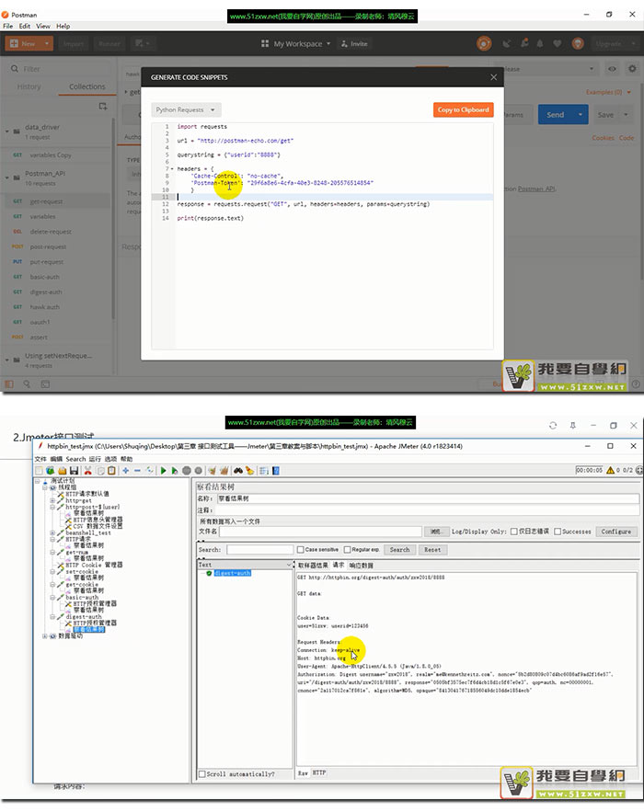Click JMeter Clear broom icon
Viewport: 644px width, 812px height.
point(212,470)
